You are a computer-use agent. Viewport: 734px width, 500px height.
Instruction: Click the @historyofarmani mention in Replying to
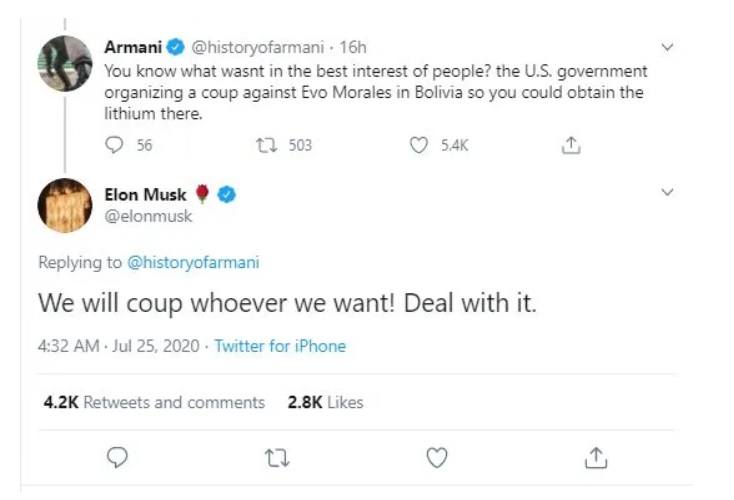(193, 262)
